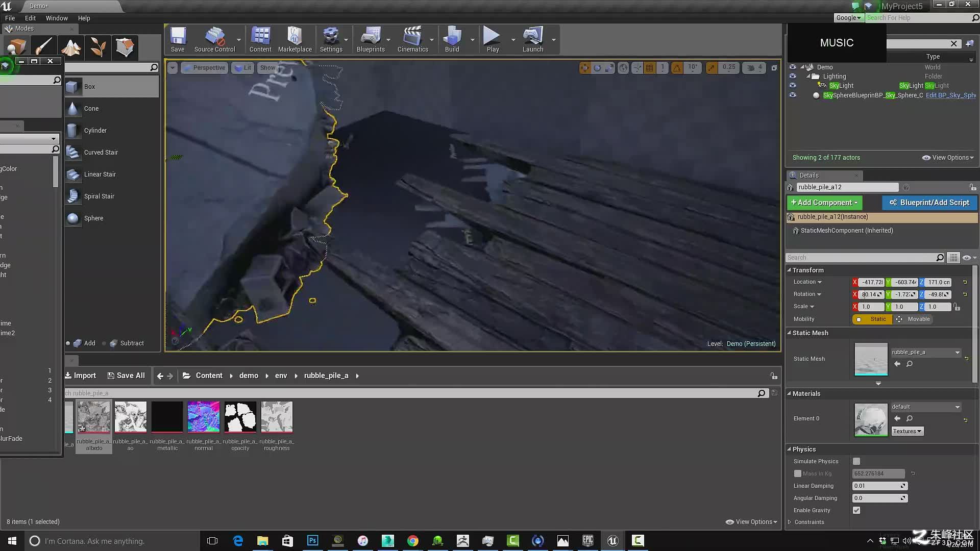
Task: Select Landscape mode mountain icon
Action: point(71,47)
